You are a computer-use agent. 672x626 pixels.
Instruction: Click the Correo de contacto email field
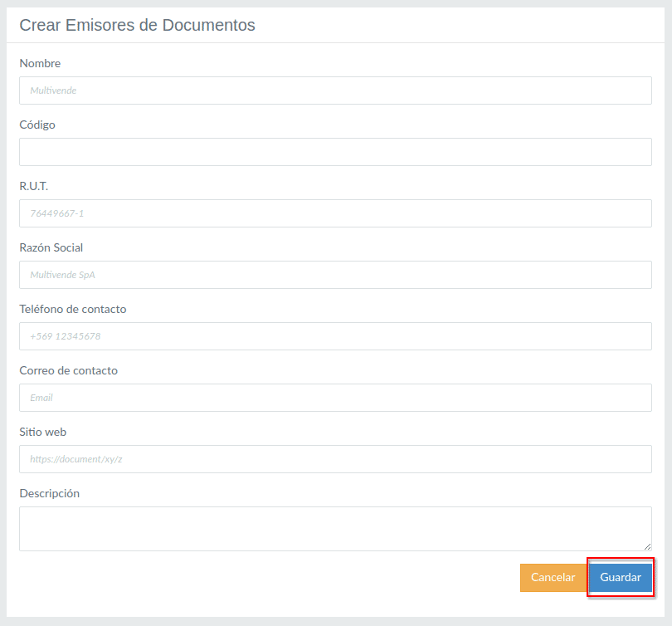pyautogui.click(x=335, y=398)
